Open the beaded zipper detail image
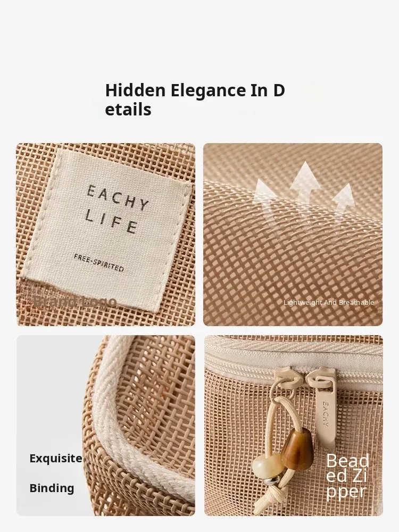Screen dimensions: 399x532 (294, 426)
